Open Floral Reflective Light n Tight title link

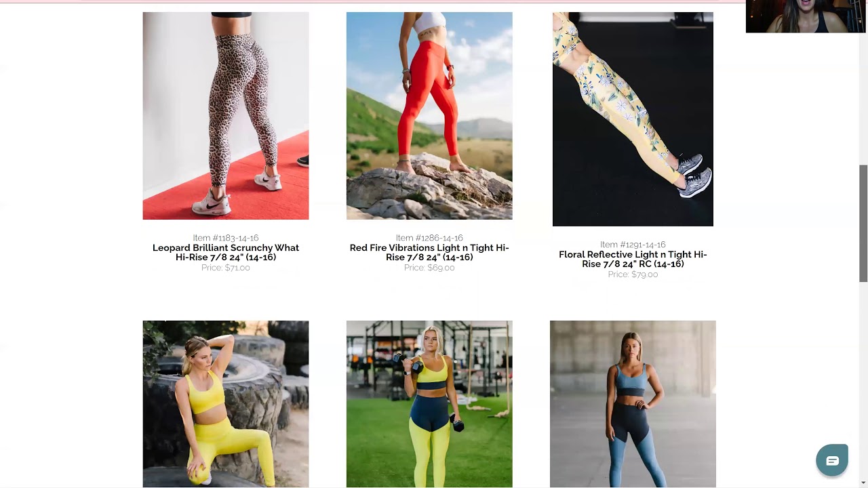[633, 260]
